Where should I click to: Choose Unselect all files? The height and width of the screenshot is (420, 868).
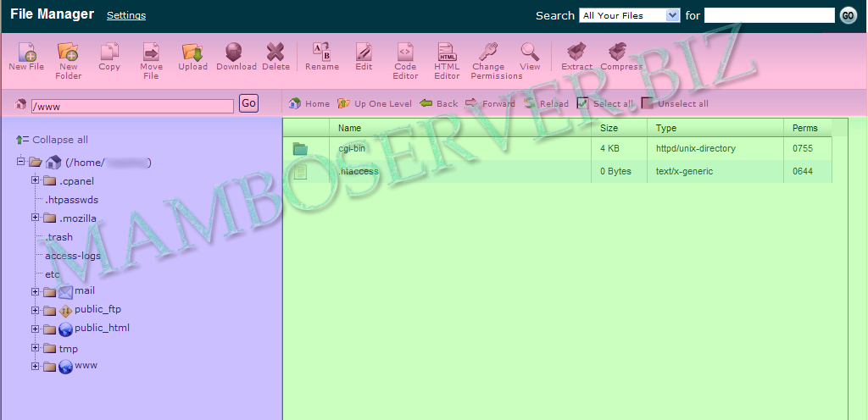[x=675, y=103]
